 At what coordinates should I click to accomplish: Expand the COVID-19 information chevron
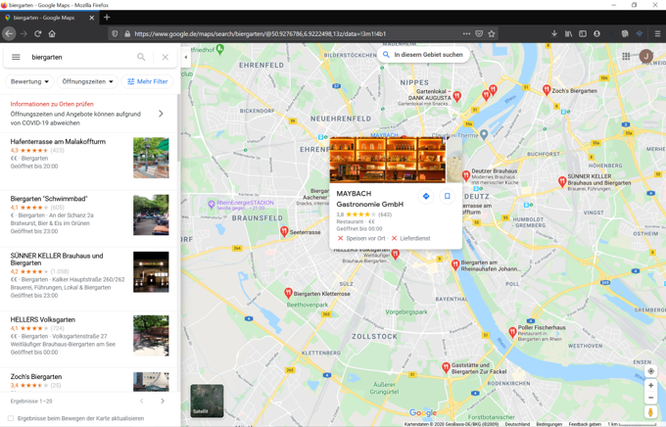pyautogui.click(x=161, y=113)
